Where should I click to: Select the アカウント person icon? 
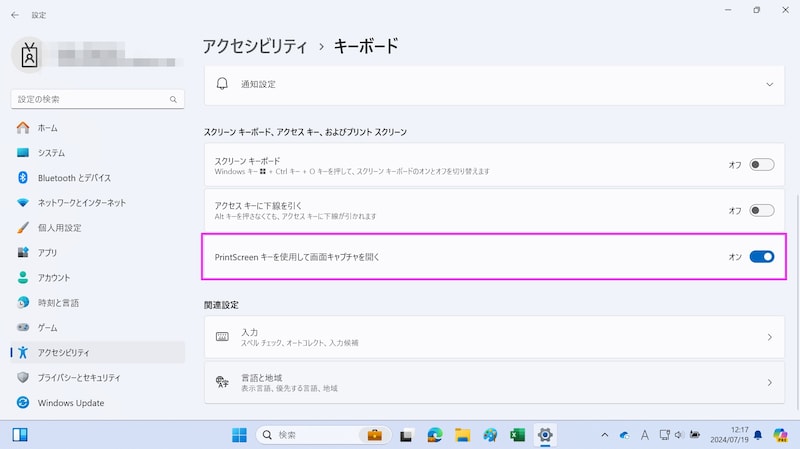coord(23,278)
